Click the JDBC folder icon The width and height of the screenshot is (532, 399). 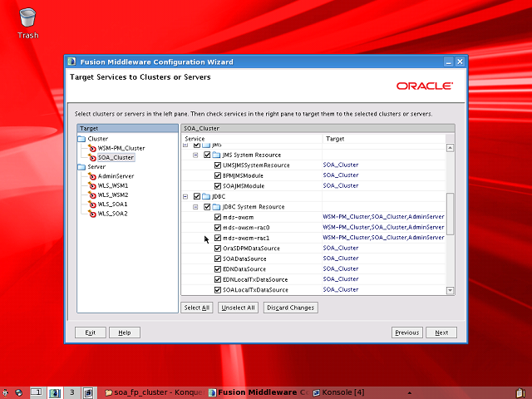[x=206, y=196]
